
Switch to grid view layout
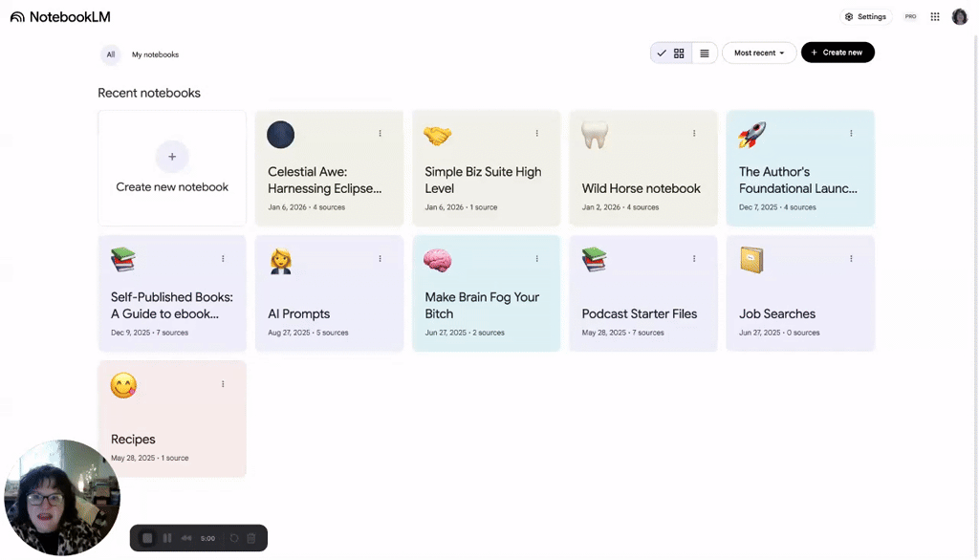(x=679, y=54)
